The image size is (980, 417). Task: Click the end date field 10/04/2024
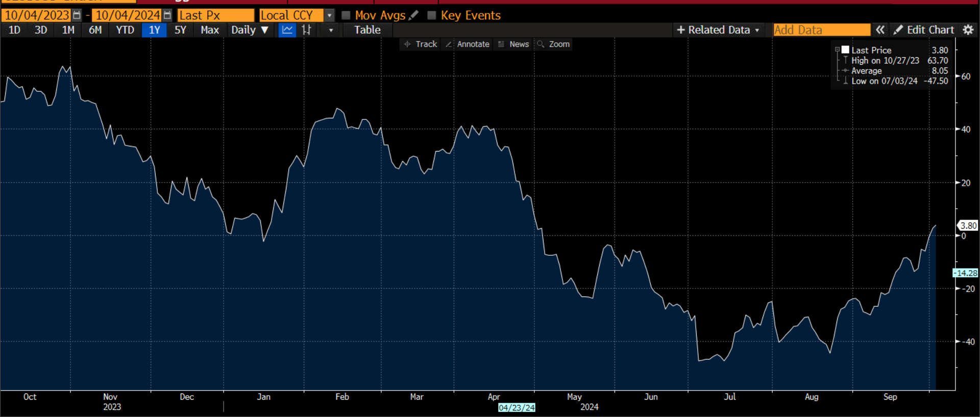click(x=128, y=15)
